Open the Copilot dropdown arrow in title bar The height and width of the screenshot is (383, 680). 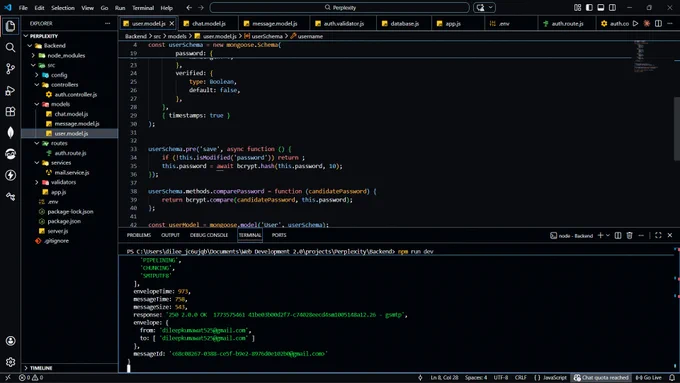tap(490, 8)
